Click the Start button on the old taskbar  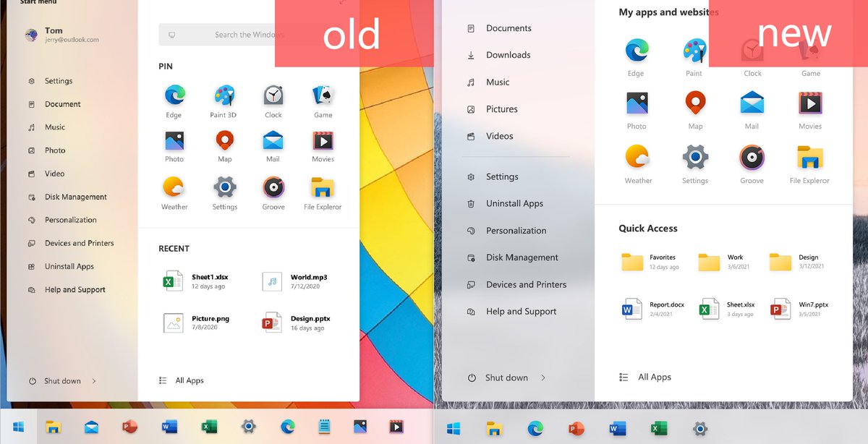(x=18, y=427)
